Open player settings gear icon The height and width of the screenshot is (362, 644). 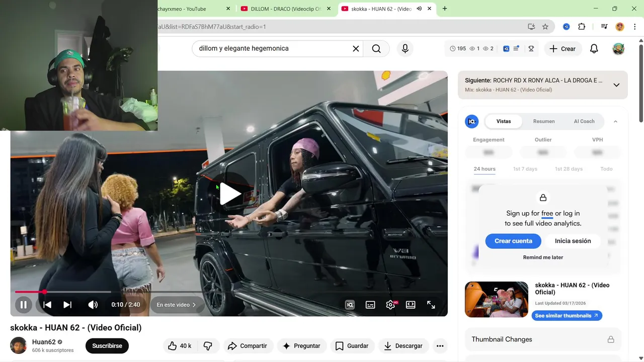(390, 305)
